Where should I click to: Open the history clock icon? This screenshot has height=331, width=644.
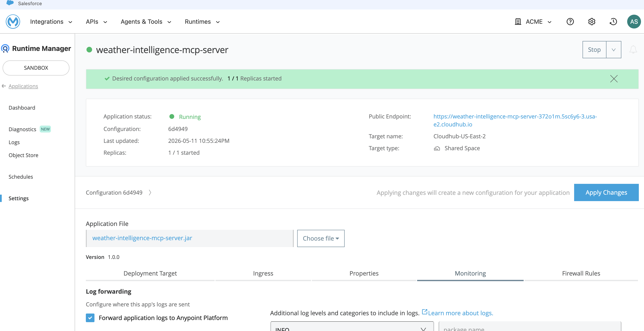(x=613, y=22)
